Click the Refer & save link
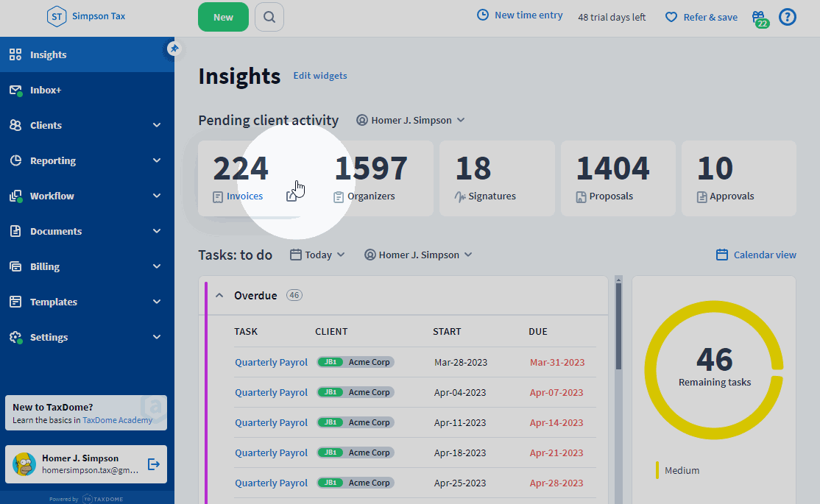The image size is (820, 504). click(x=710, y=17)
